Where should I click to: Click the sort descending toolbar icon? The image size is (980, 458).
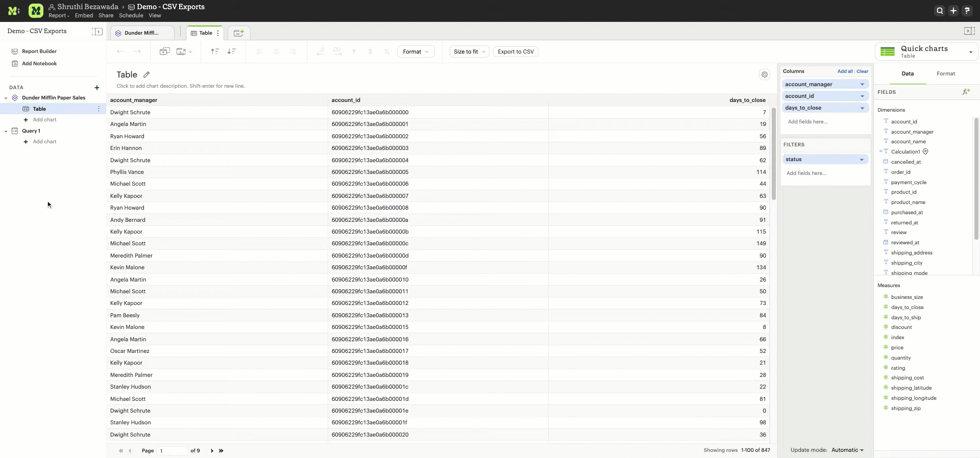pos(232,52)
